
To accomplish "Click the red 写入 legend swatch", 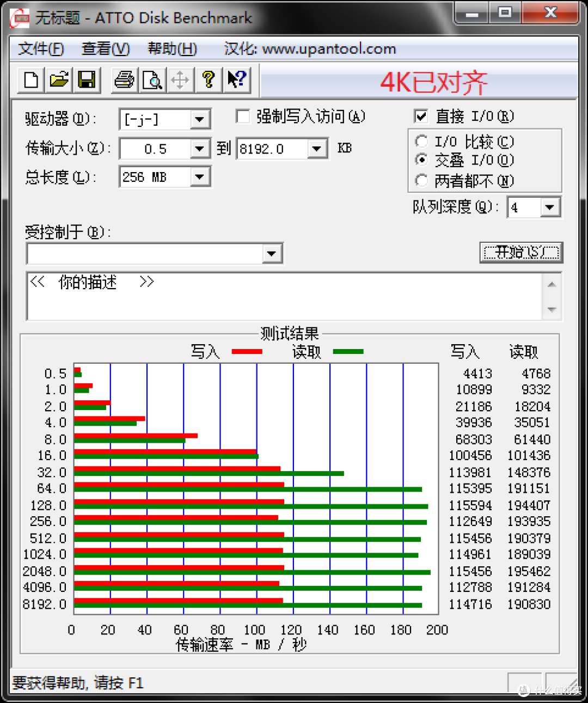I will click(247, 352).
